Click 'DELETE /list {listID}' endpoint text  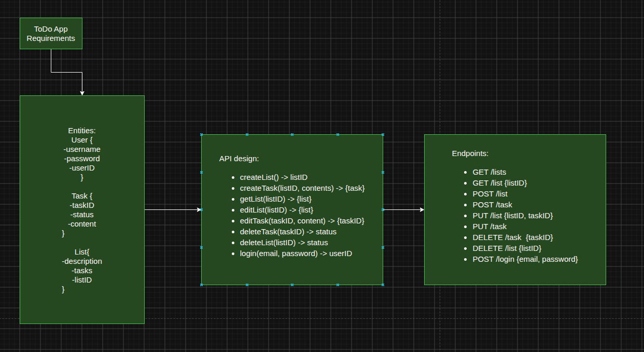(x=507, y=248)
